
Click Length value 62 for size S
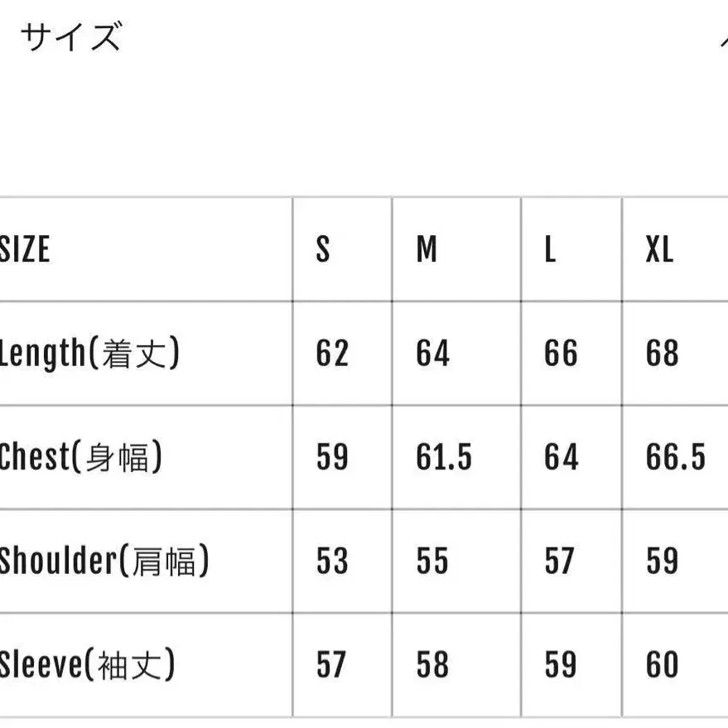(332, 354)
